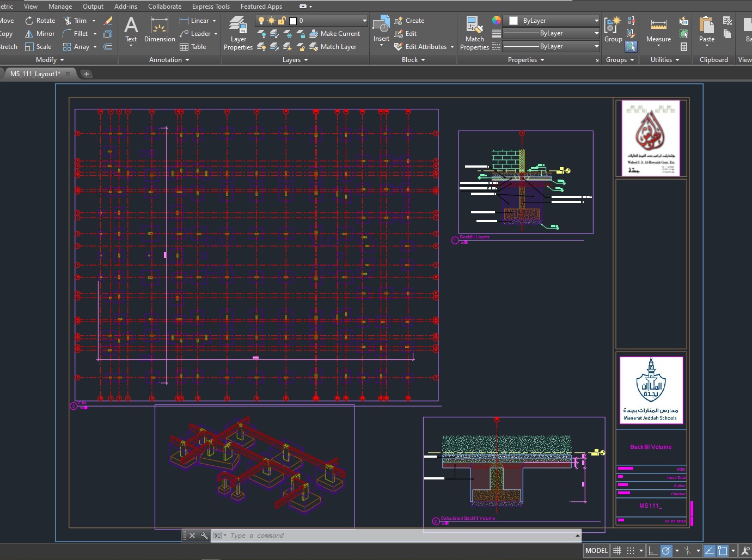Activate the Fillet tool
The height and width of the screenshot is (560, 752).
[75, 34]
